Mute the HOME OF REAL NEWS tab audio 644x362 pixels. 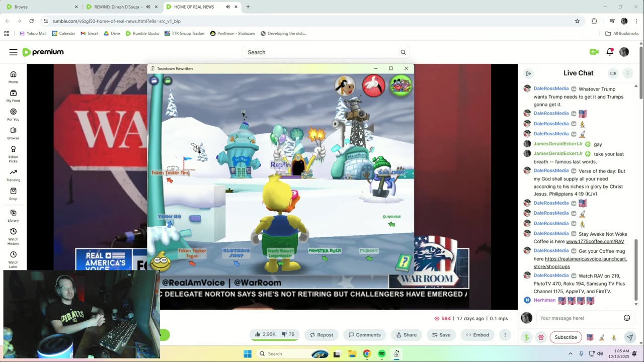coord(227,7)
